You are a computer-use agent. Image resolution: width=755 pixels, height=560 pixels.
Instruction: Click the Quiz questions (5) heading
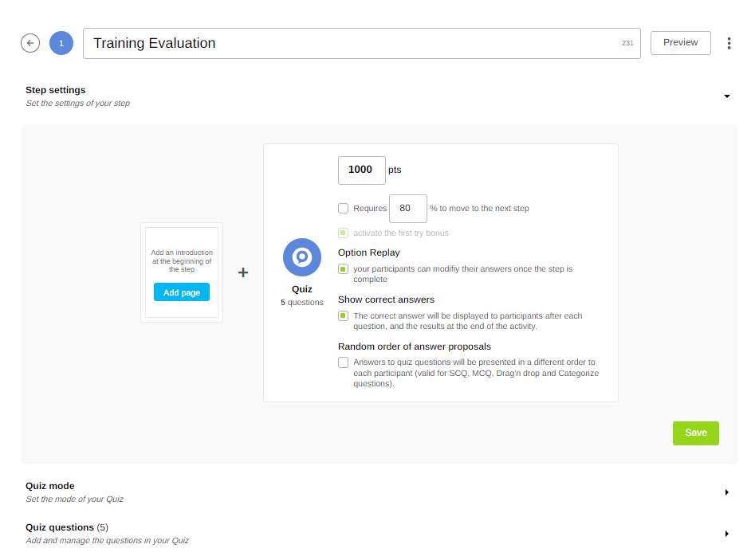pos(67,527)
